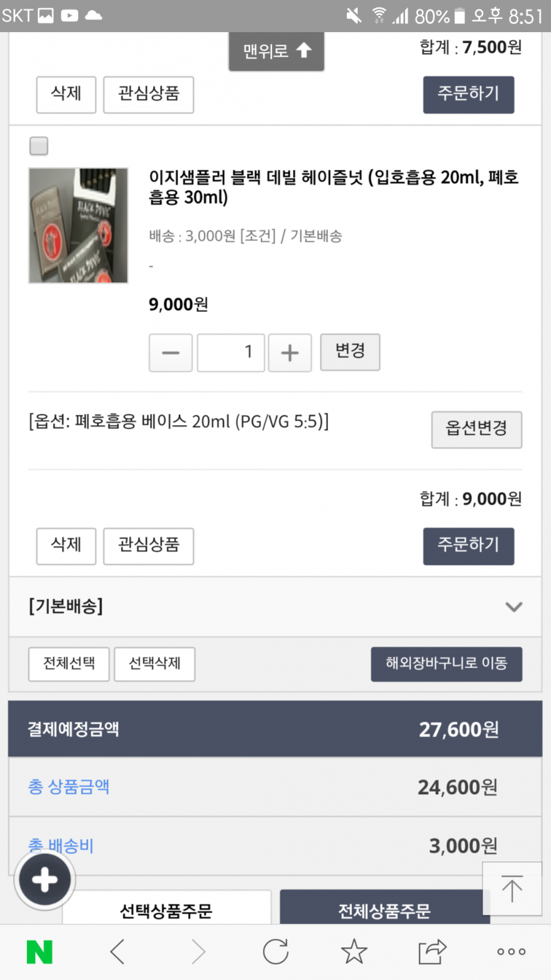
Task: Open the Black Devil product thumbnail
Action: pyautogui.click(x=79, y=225)
